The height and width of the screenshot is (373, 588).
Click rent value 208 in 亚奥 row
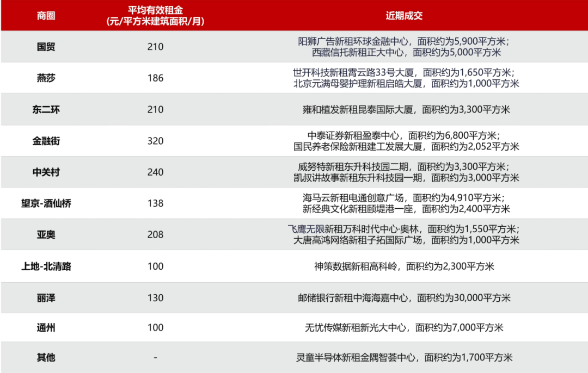[155, 234]
